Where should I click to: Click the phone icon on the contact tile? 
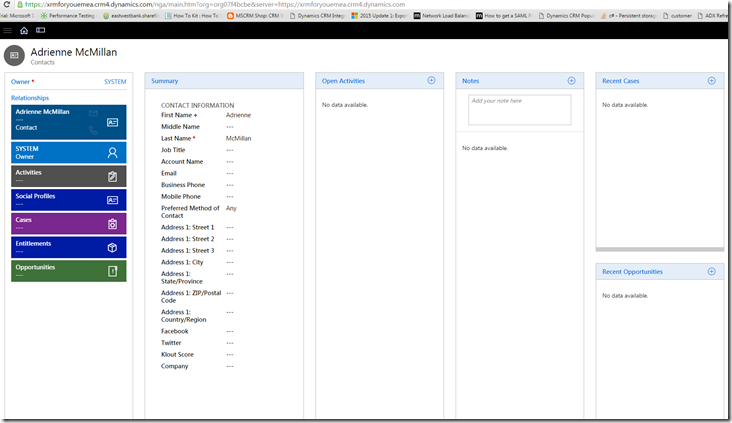(x=93, y=130)
